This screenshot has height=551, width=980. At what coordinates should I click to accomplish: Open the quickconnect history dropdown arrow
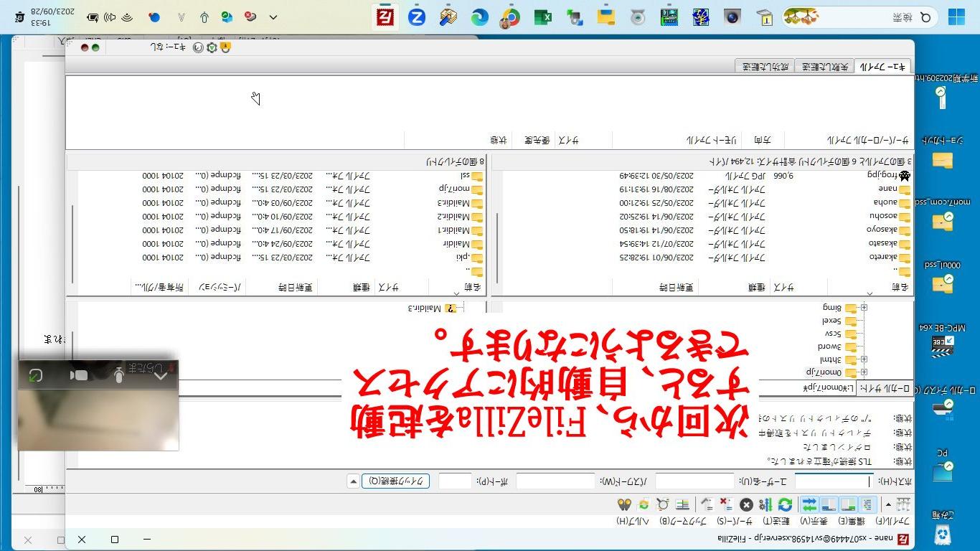click(353, 481)
